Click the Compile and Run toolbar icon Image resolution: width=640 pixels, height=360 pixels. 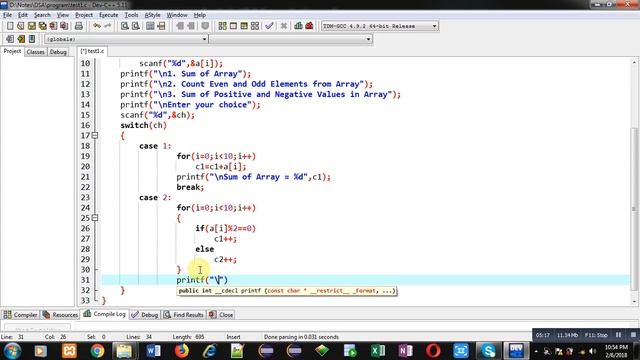[244, 26]
